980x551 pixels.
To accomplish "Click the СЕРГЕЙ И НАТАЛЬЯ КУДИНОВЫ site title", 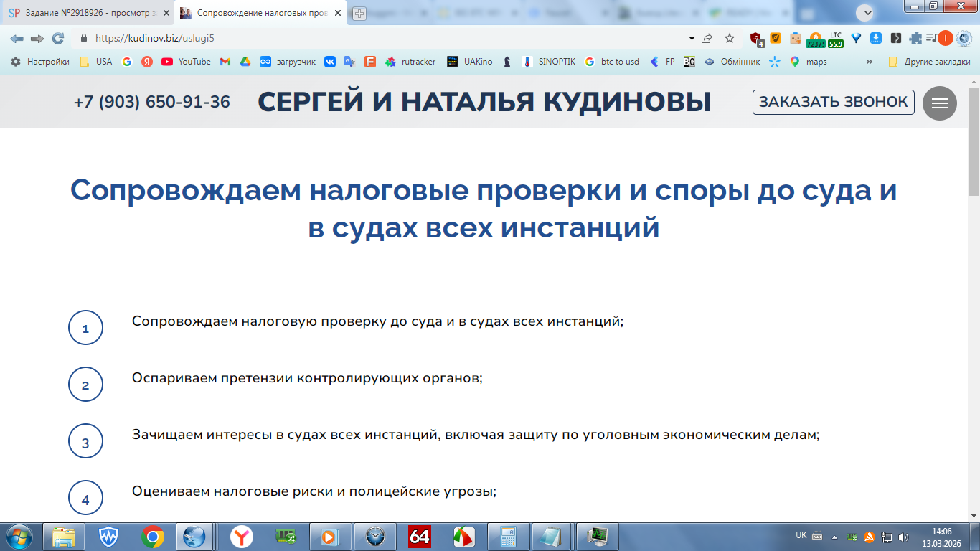I will point(484,102).
